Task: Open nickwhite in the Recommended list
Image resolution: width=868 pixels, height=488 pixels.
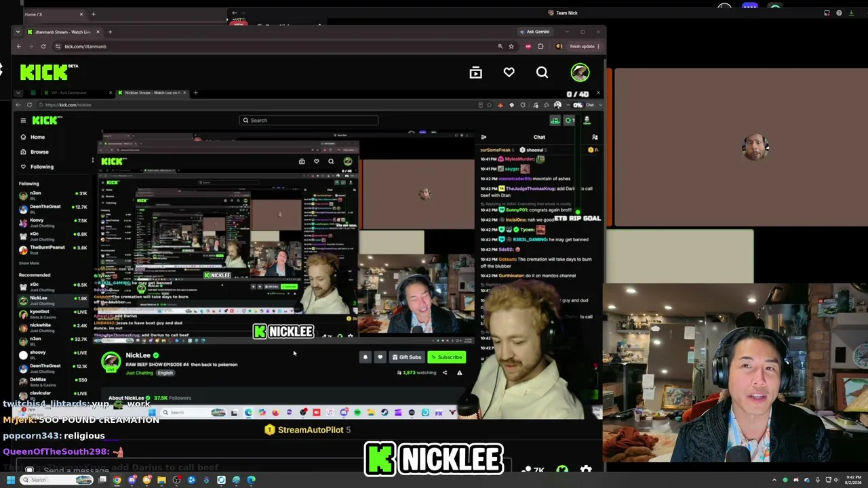Action: coord(54,327)
